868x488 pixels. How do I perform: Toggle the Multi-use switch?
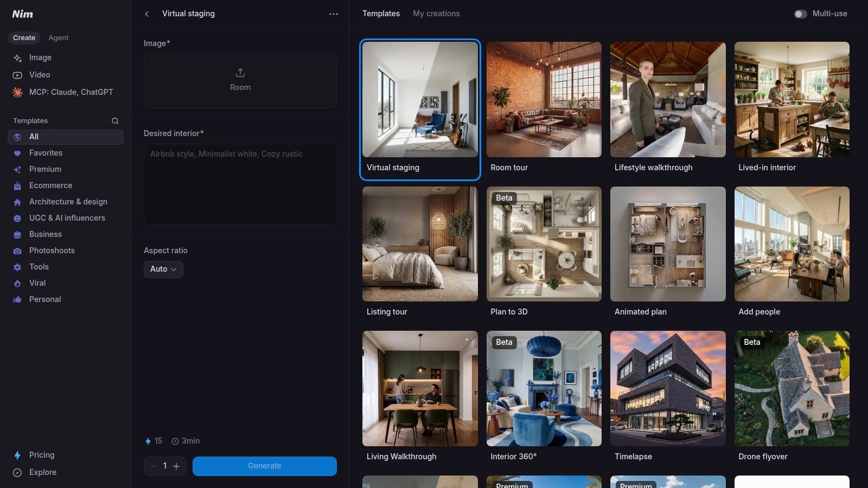(800, 14)
